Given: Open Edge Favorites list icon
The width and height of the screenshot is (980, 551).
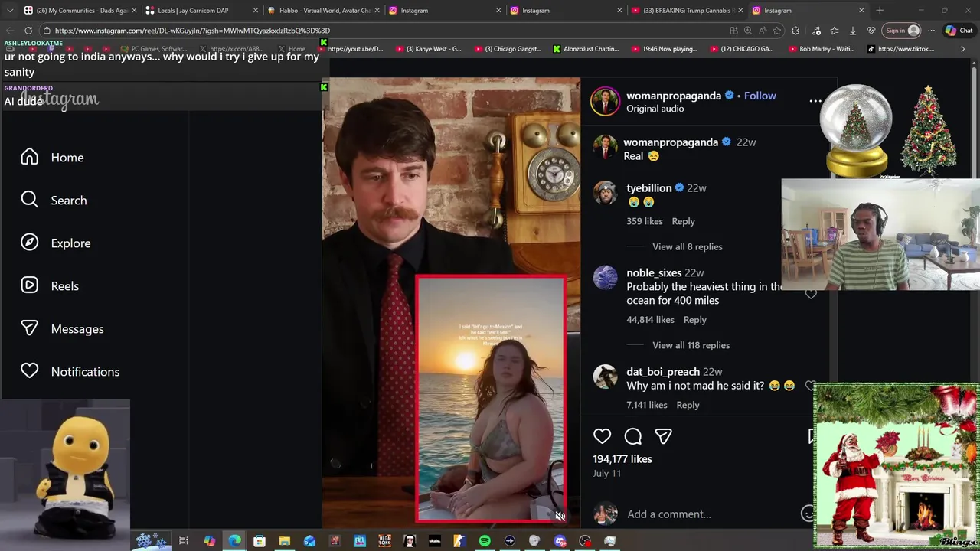Looking at the screenshot, I should pos(835,31).
